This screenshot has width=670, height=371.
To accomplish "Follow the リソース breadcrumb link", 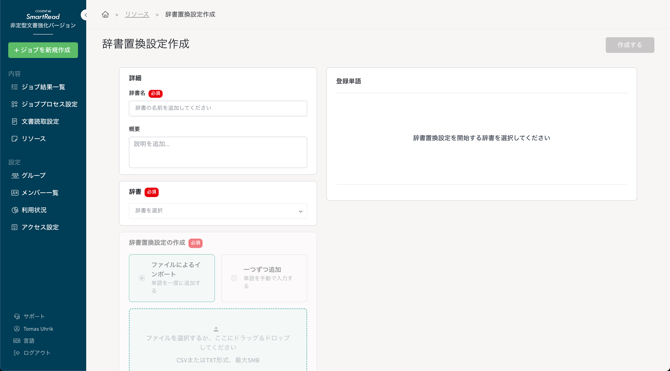I will tap(137, 15).
